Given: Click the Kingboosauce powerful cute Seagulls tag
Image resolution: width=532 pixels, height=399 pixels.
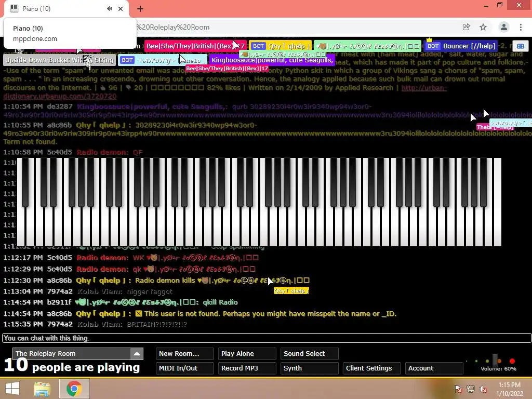Looking at the screenshot, I should 272,60.
